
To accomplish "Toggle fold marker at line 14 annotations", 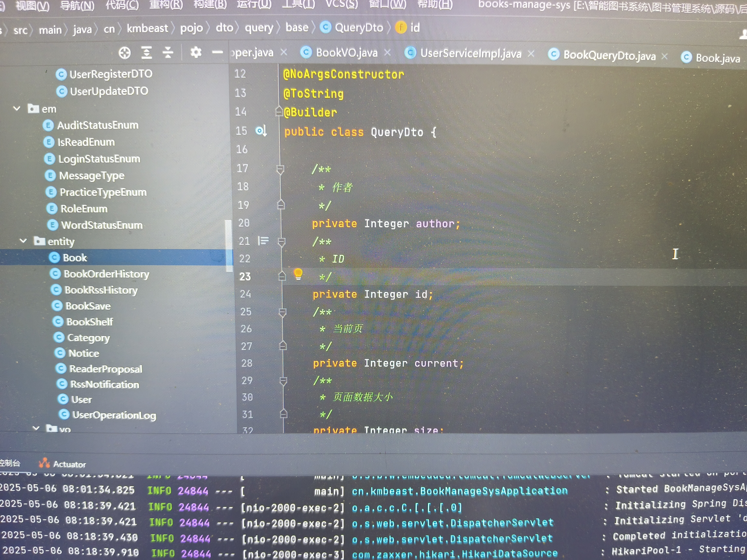I will 279,111.
